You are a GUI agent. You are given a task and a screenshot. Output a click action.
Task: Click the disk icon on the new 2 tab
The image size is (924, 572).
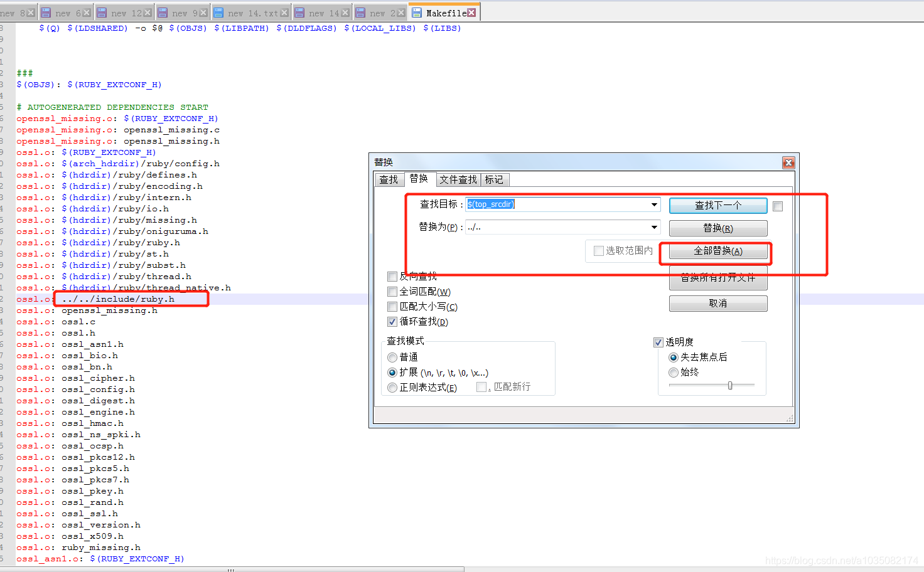[x=360, y=13]
